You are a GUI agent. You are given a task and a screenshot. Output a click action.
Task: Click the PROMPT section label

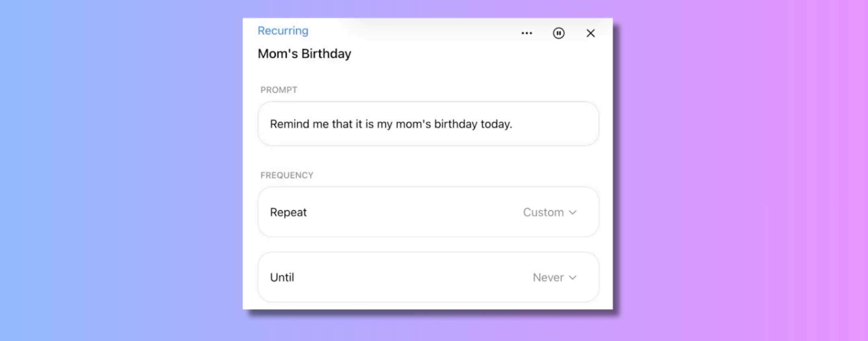pos(279,90)
